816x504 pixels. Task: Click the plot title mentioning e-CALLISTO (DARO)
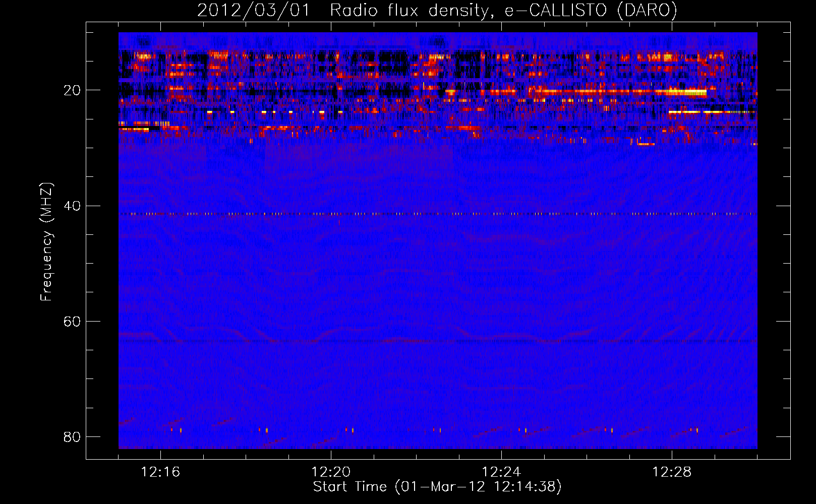click(437, 10)
